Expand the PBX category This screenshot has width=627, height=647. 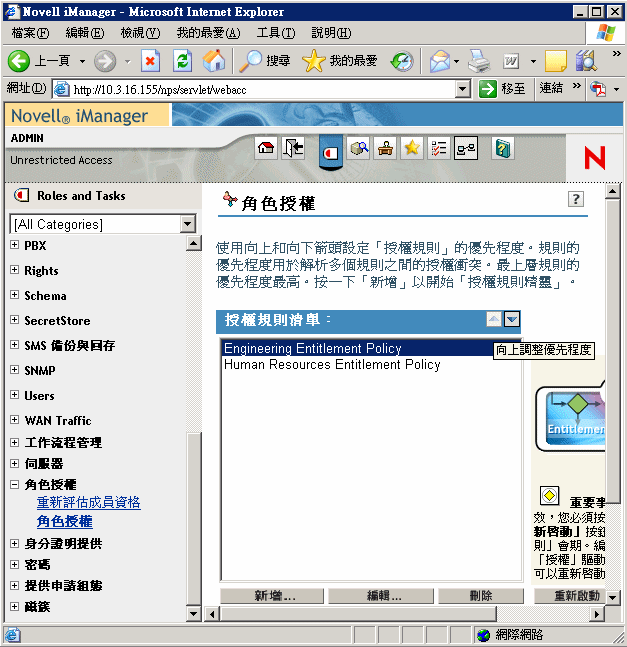coord(14,245)
